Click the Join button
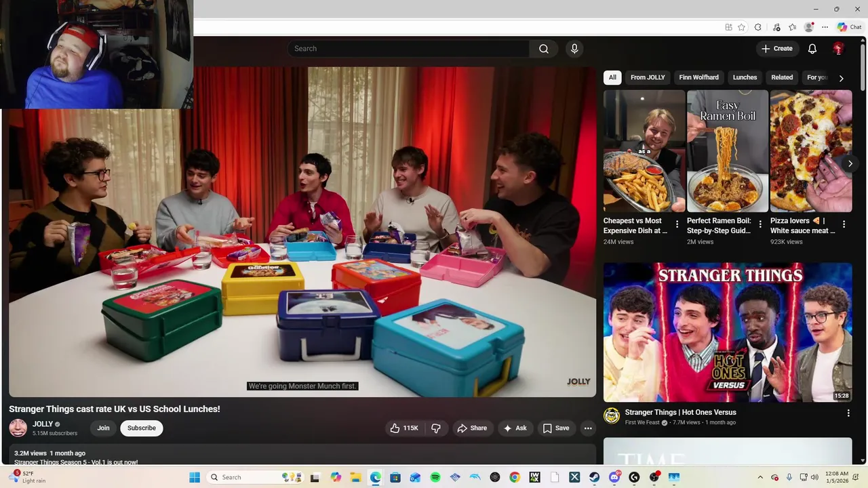 (103, 428)
